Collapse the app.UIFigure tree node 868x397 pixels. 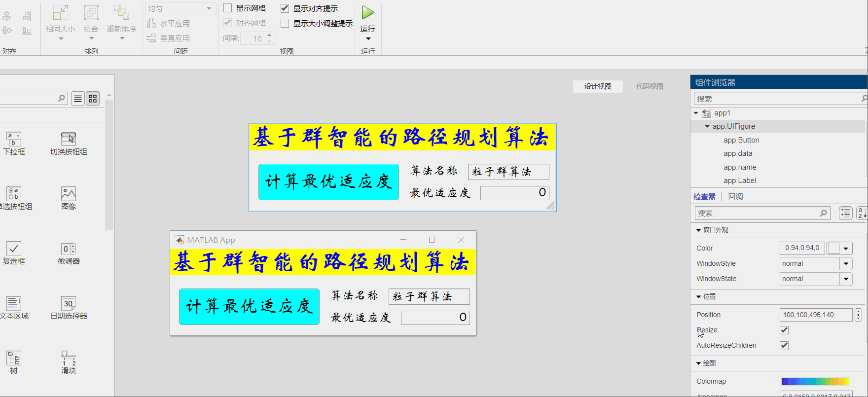pyautogui.click(x=707, y=126)
